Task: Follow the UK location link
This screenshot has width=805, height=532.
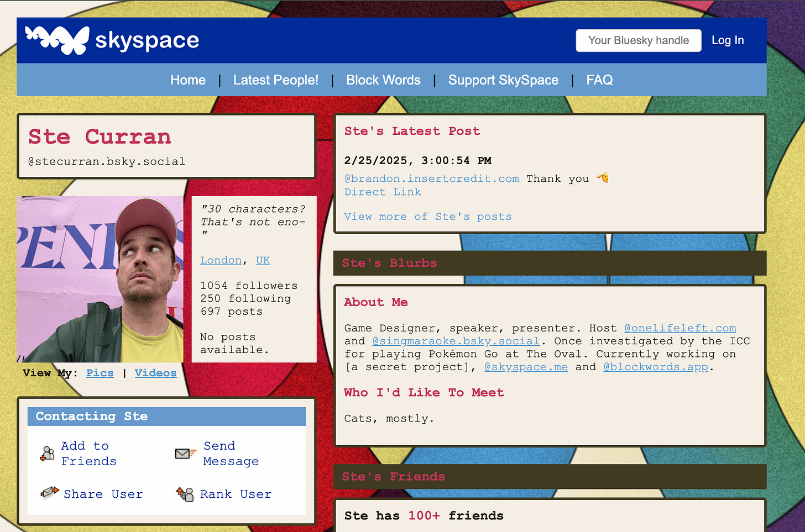Action: click(263, 260)
